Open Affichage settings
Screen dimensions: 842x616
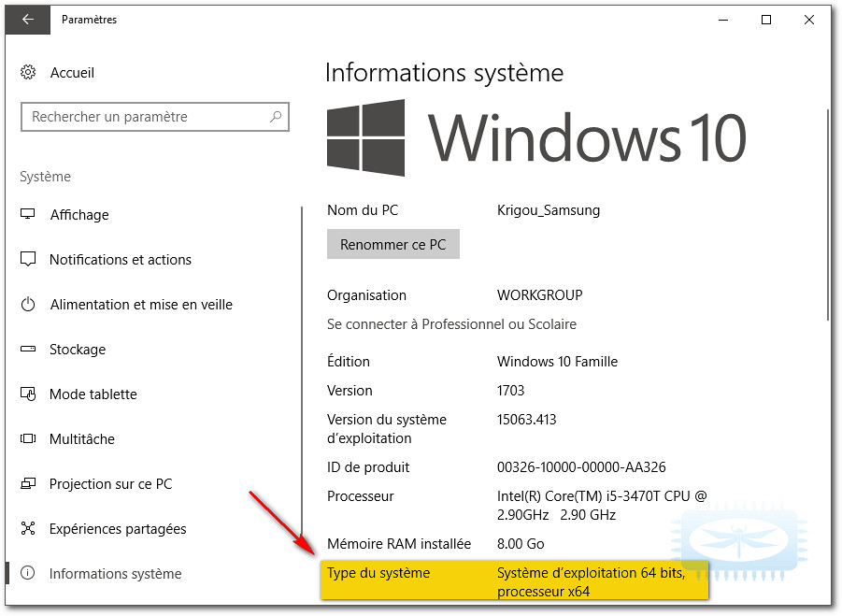pyautogui.click(x=79, y=215)
